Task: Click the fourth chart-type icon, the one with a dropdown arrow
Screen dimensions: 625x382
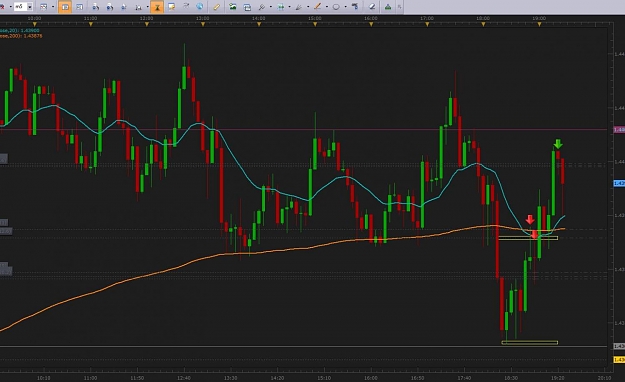Action: [138, 7]
